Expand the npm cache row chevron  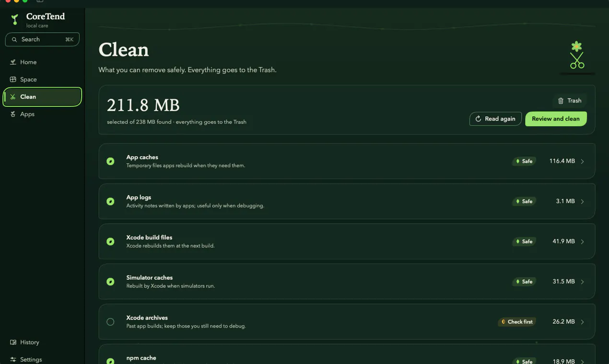[x=583, y=362]
